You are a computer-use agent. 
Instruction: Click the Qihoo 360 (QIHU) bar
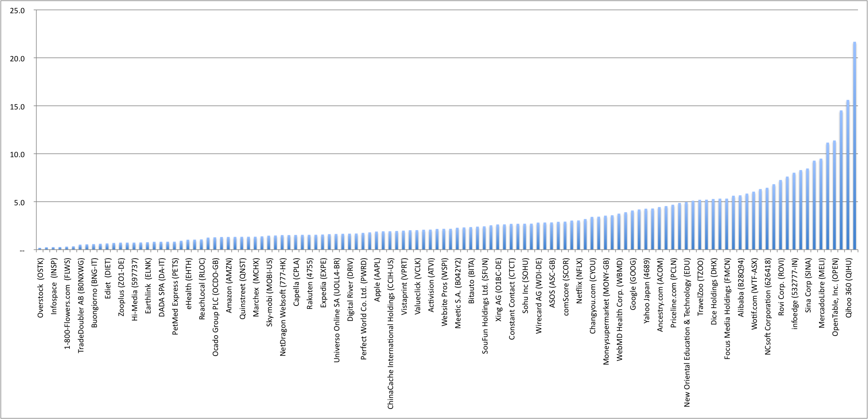click(854, 146)
